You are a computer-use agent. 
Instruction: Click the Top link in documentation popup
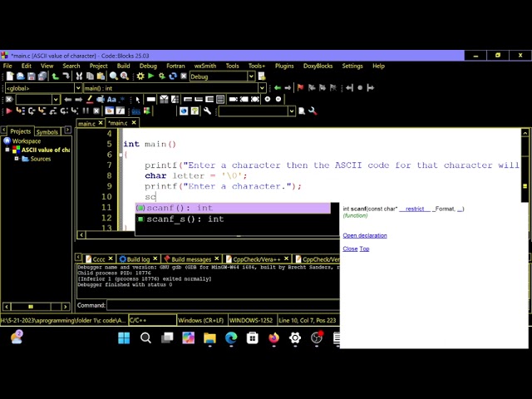click(364, 249)
